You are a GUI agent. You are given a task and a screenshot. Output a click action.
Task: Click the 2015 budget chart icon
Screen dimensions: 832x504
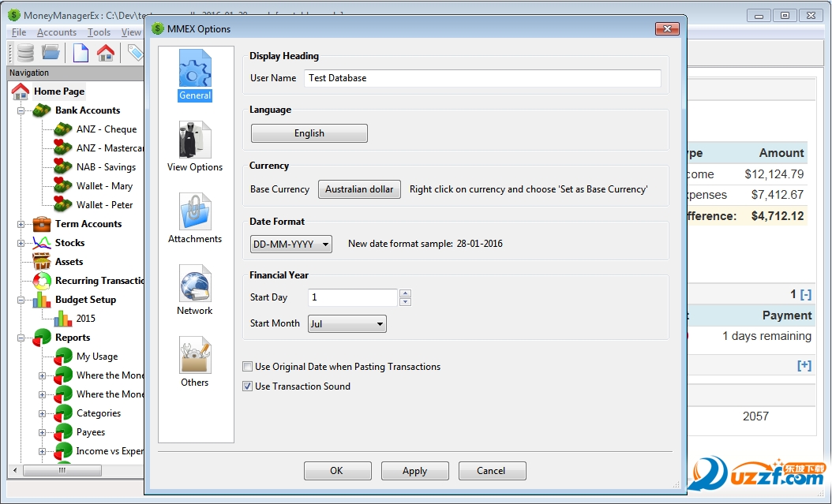(63, 319)
